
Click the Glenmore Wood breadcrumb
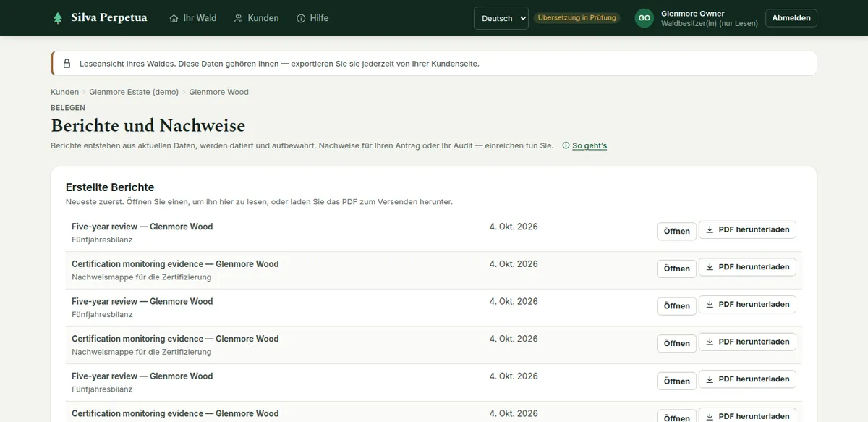tap(218, 92)
